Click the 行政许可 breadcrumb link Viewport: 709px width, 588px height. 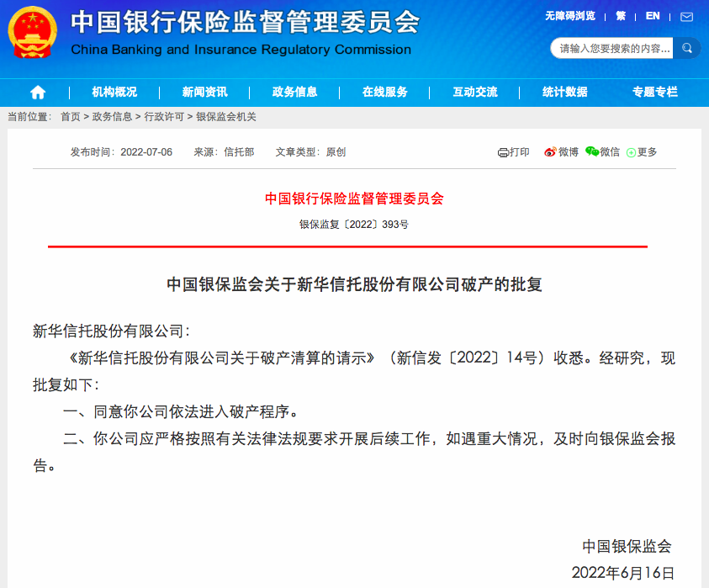(x=164, y=117)
